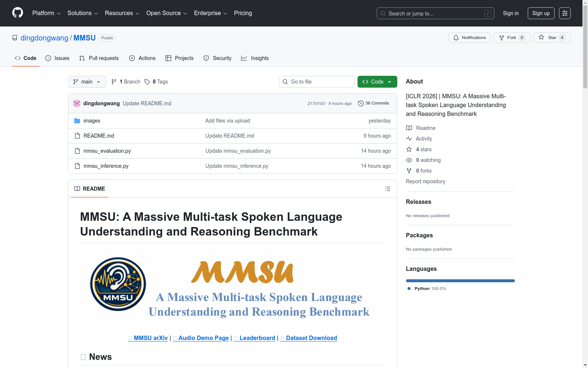The image size is (588, 368).
Task: Click 'Update mmsu_evaluation.py' commit message
Action: point(238,151)
